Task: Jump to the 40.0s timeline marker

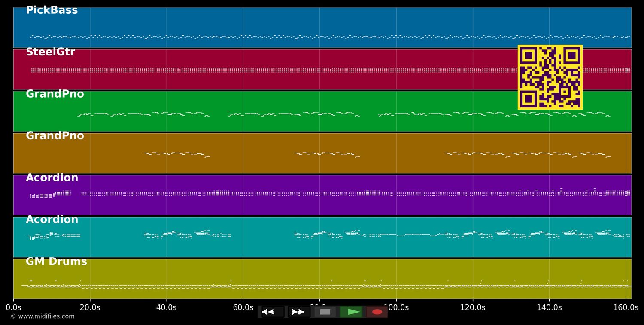Action: 166,307
